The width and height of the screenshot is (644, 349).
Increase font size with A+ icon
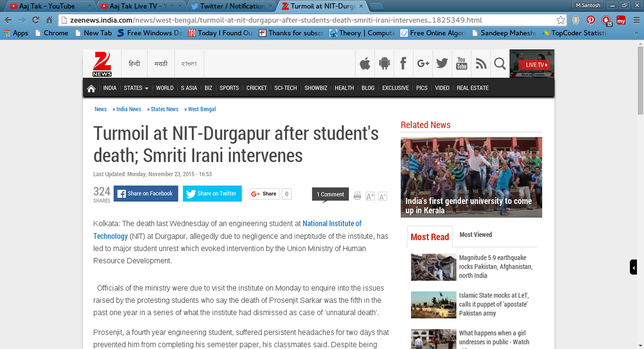coord(370,196)
